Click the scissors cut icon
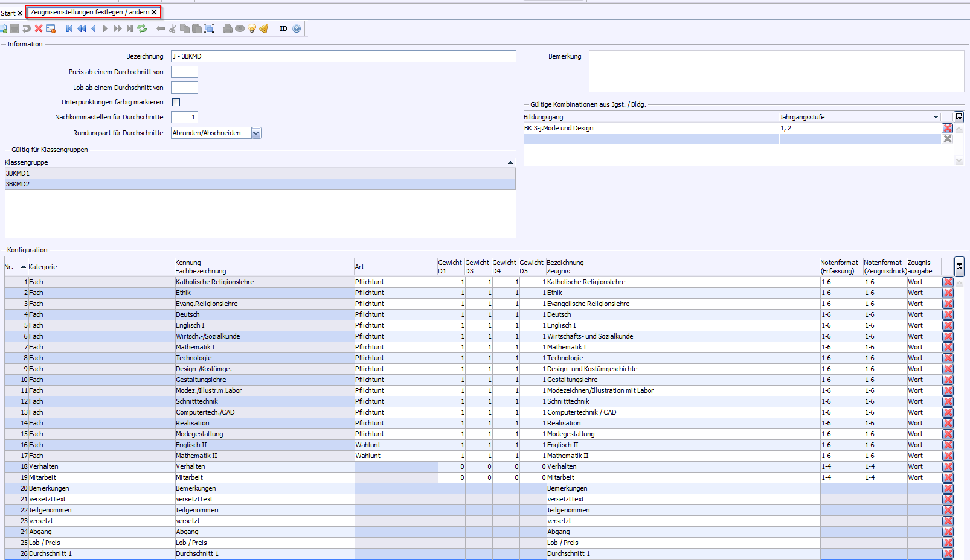The width and height of the screenshot is (970, 560). 173,28
